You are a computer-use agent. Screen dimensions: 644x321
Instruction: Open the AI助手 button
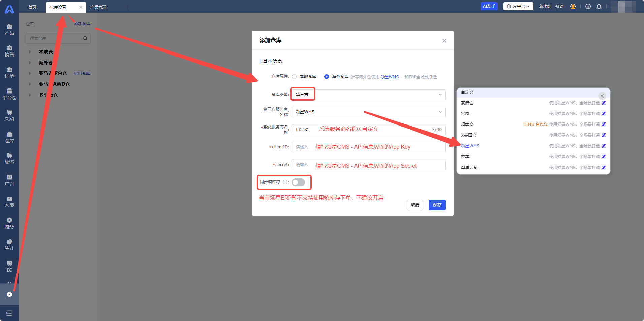[489, 6]
